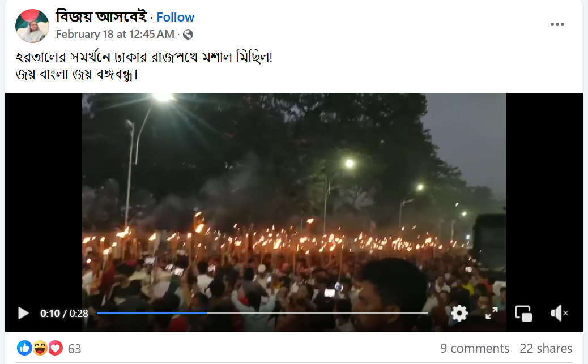The height and width of the screenshot is (364, 588).
Task: Play the video with the play button
Action: (x=23, y=314)
